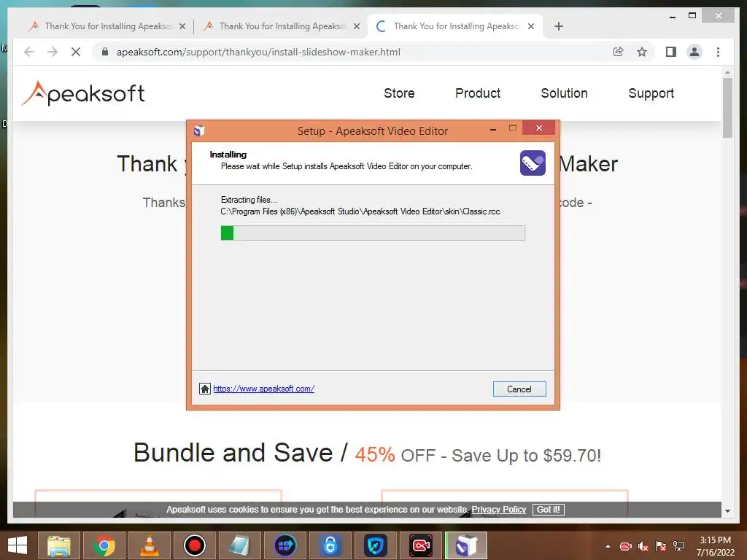The width and height of the screenshot is (747, 560).
Task: Bookmark this page with the star icon
Action: 642,52
